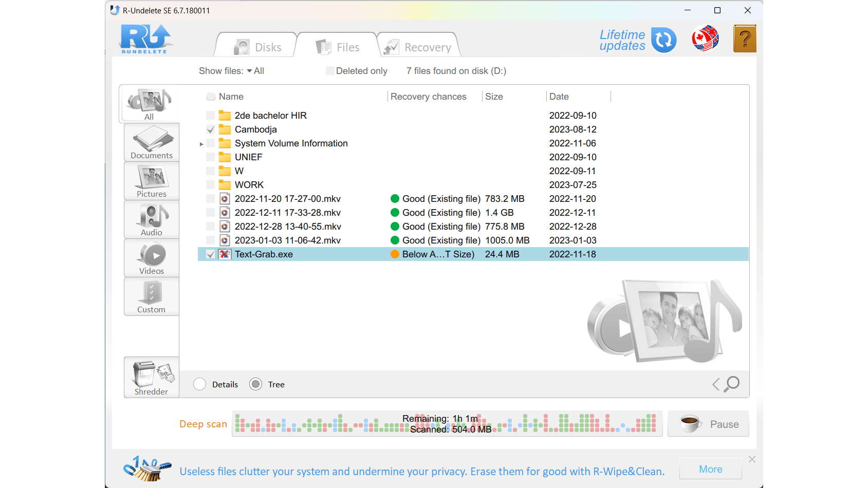
Task: Toggle the select-all checkbox beside Name
Action: pyautogui.click(x=211, y=97)
